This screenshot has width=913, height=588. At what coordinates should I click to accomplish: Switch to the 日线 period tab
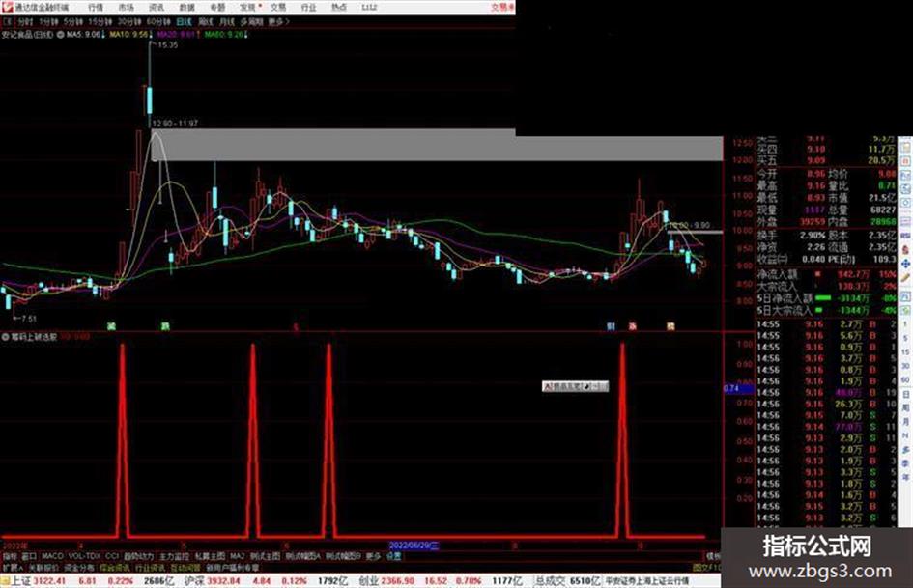coord(184,22)
